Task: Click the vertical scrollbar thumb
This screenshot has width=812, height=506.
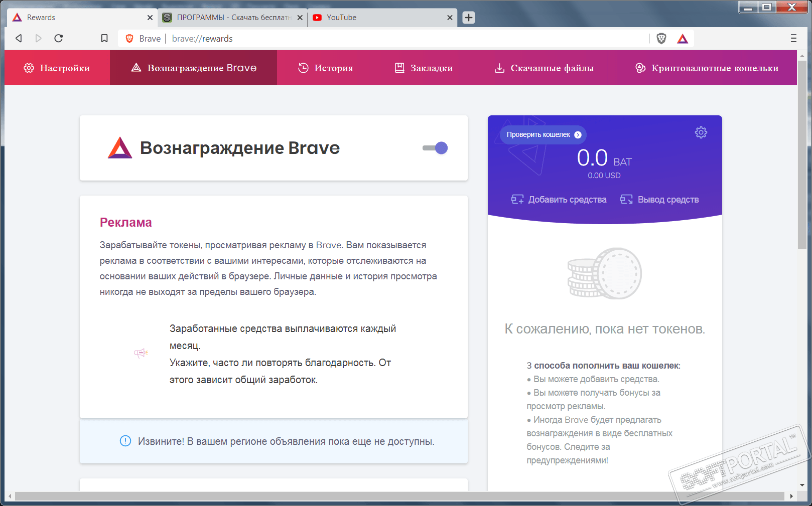Action: pyautogui.click(x=802, y=155)
